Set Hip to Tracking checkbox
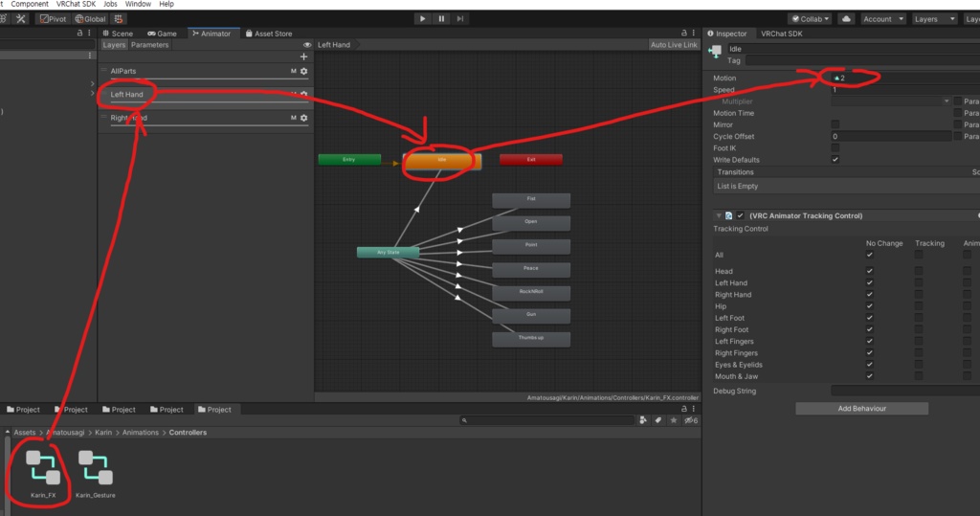The height and width of the screenshot is (516, 980). 919,305
